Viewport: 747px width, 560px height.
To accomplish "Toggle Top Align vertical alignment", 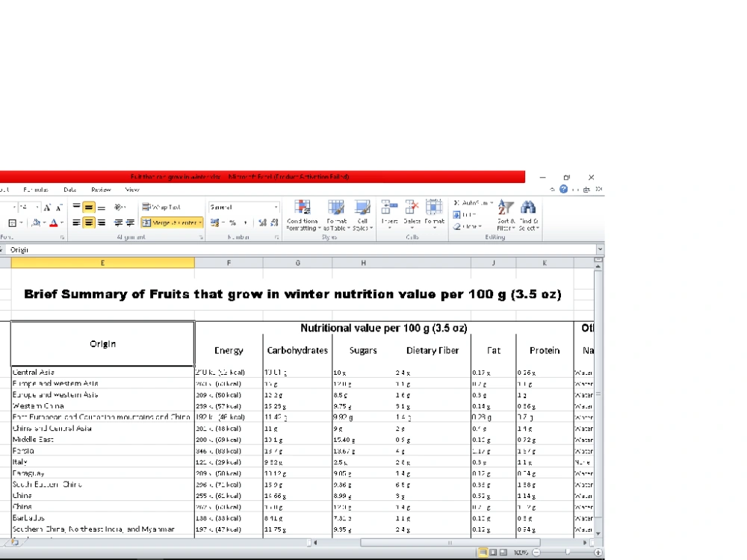I will tap(76, 207).
